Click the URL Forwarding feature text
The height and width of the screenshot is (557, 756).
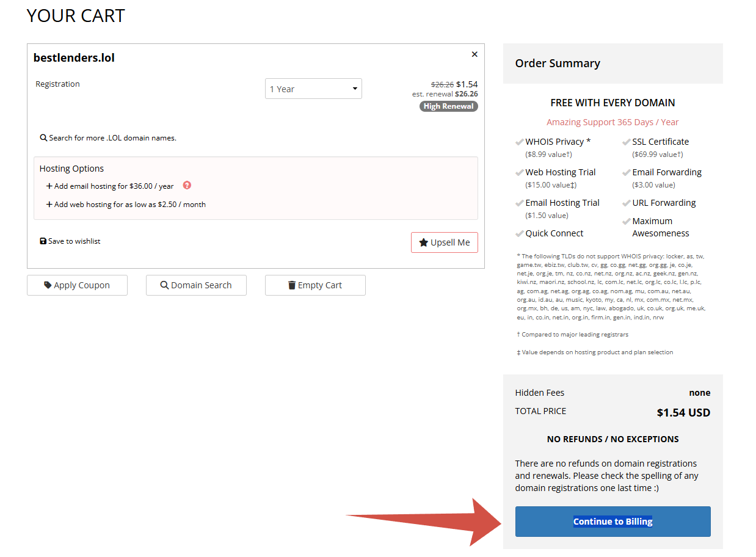664,203
